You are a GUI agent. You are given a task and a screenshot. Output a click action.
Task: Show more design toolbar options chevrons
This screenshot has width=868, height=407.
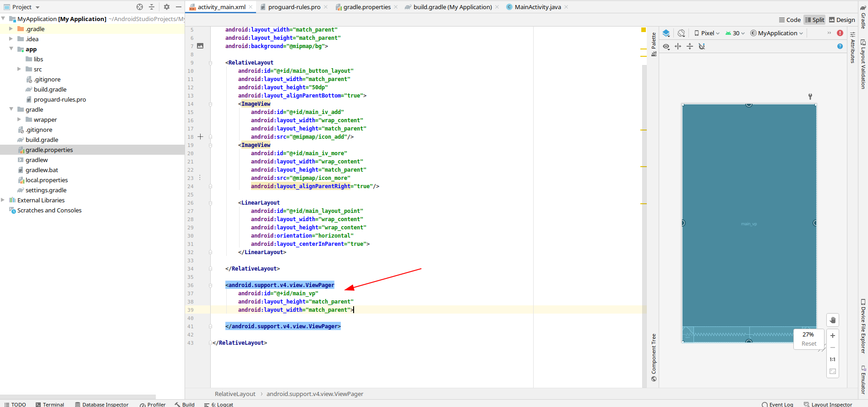click(829, 33)
